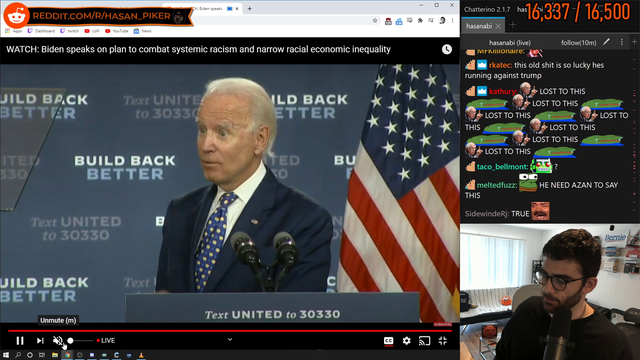Open Cortana from the taskbar
Viewport: 640px width, 360px height.
[x=30, y=355]
